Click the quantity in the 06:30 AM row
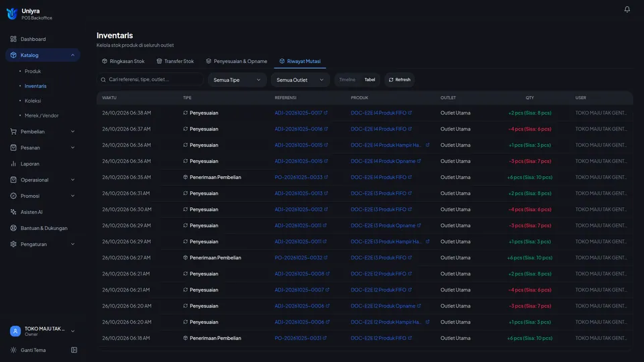644x362 pixels. pyautogui.click(x=530, y=209)
